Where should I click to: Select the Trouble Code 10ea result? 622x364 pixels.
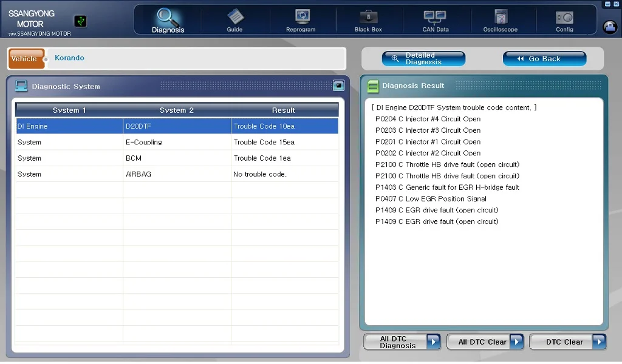[x=284, y=126]
